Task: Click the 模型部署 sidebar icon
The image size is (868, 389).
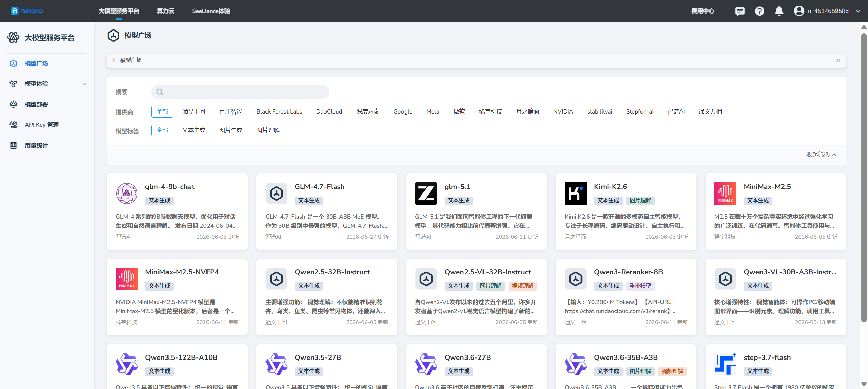Action: (x=14, y=104)
